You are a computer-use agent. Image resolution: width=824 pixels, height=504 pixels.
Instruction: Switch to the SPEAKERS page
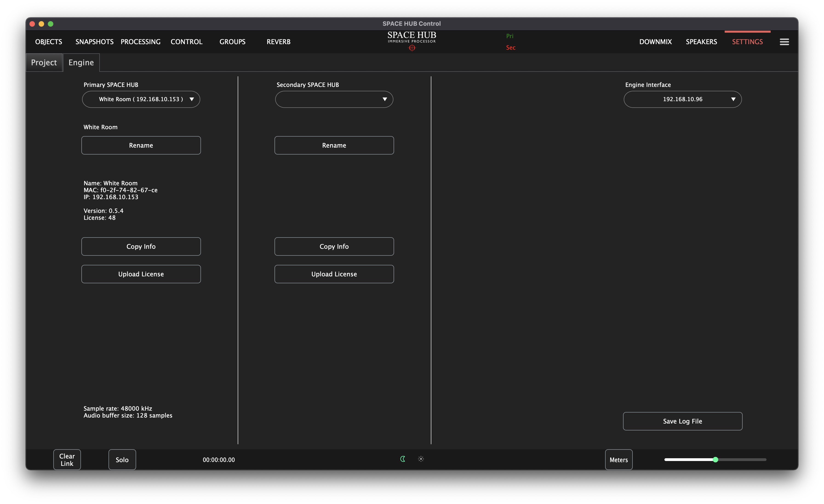click(x=701, y=42)
